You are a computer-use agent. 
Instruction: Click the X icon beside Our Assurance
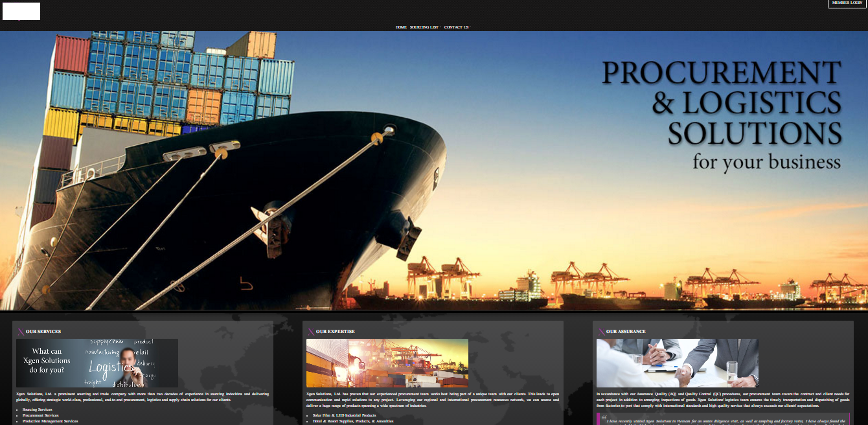click(x=601, y=332)
